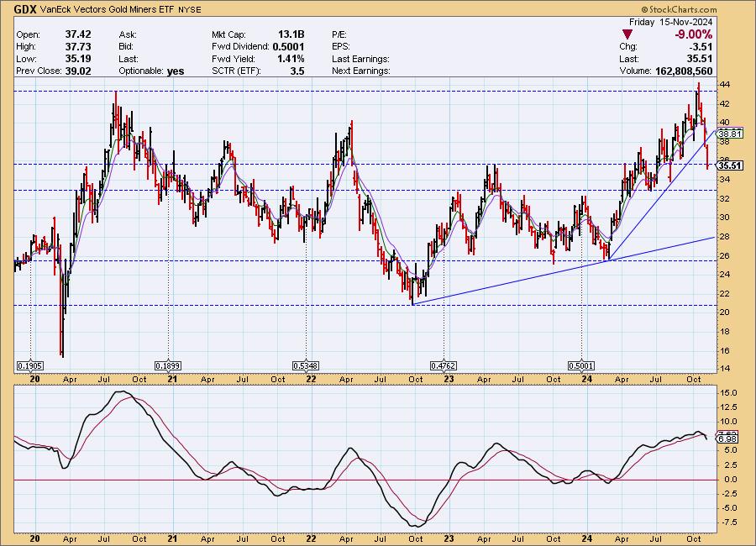This screenshot has height=546, width=756.
Task: Click the 35.51 last price tag on chart
Action: coord(729,165)
